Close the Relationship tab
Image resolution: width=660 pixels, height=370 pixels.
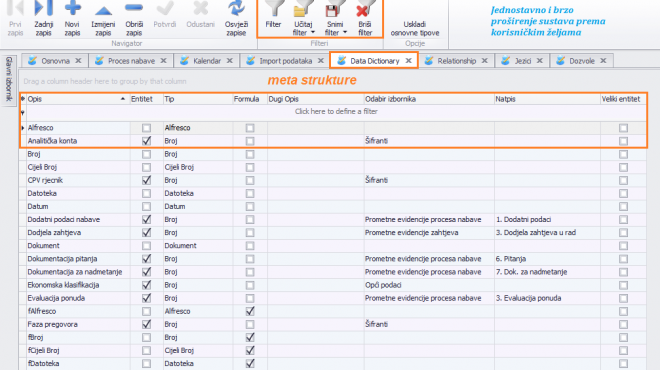(x=484, y=61)
